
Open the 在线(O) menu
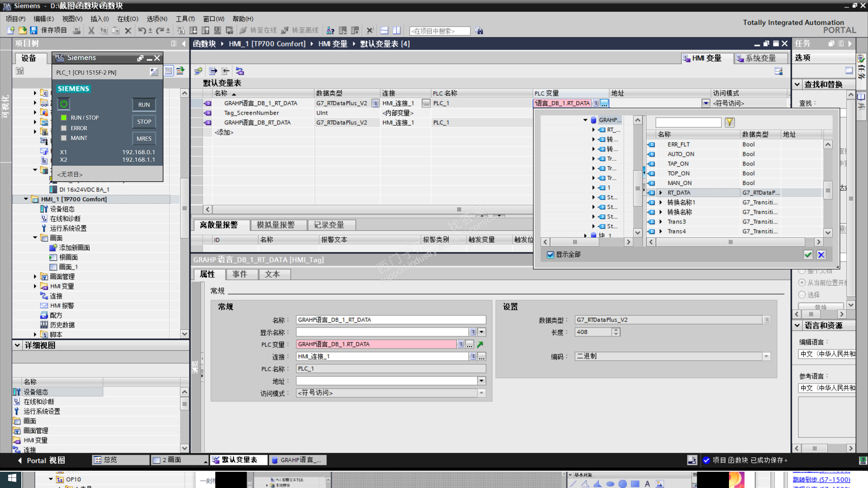tap(127, 19)
